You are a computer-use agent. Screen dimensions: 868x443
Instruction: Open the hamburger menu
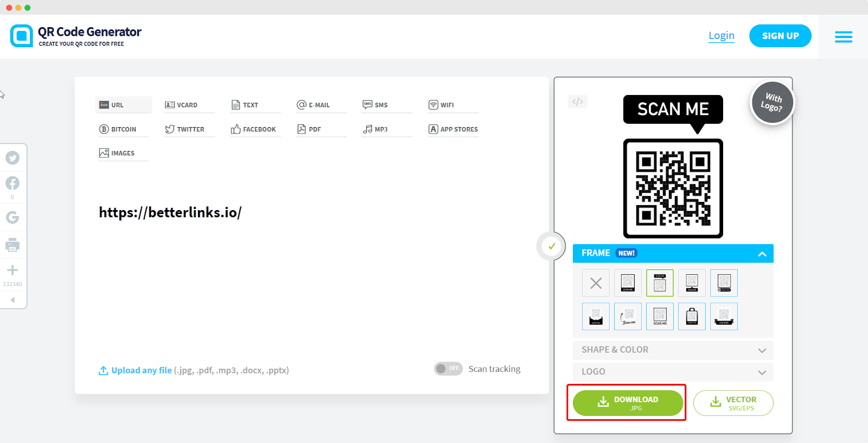pyautogui.click(x=843, y=37)
